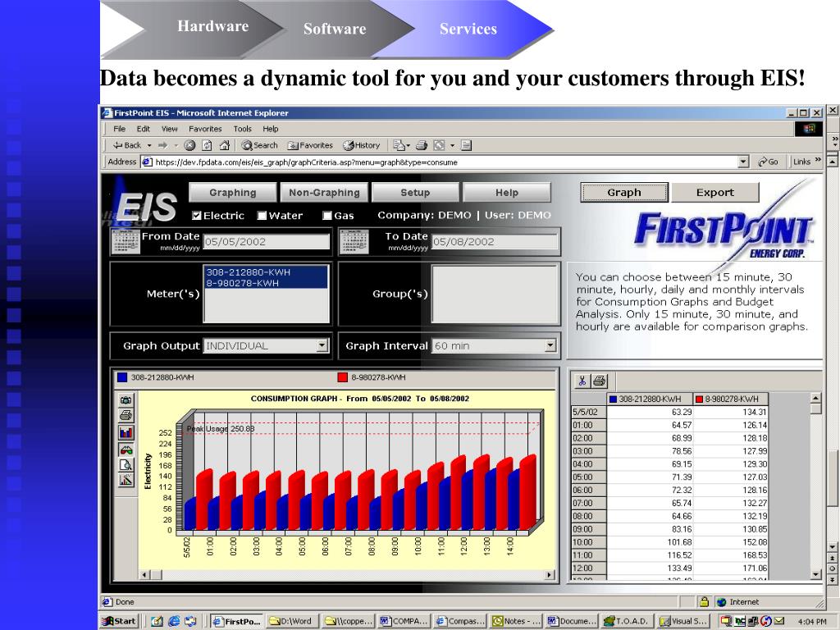Click the Discuss icon in browser toolbar

tap(466, 145)
